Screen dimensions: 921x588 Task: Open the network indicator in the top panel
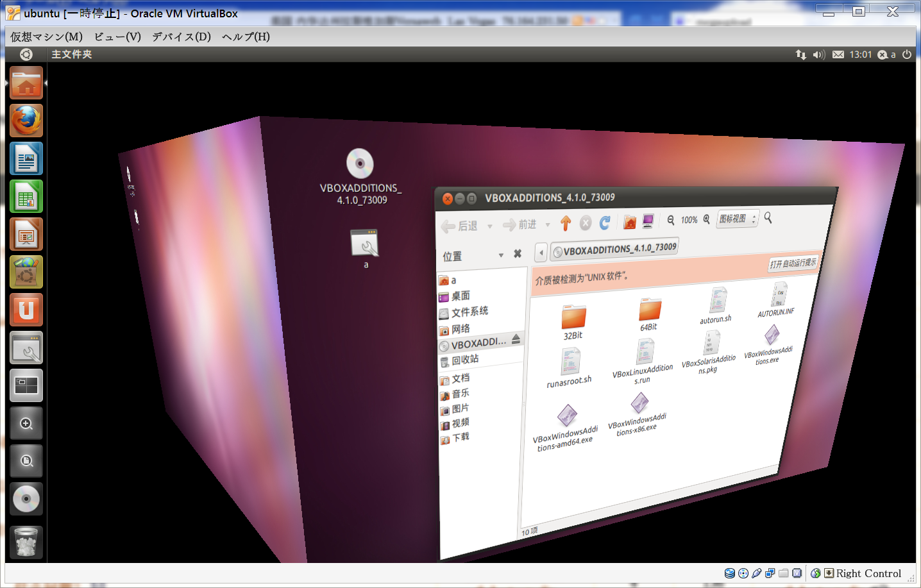click(801, 55)
